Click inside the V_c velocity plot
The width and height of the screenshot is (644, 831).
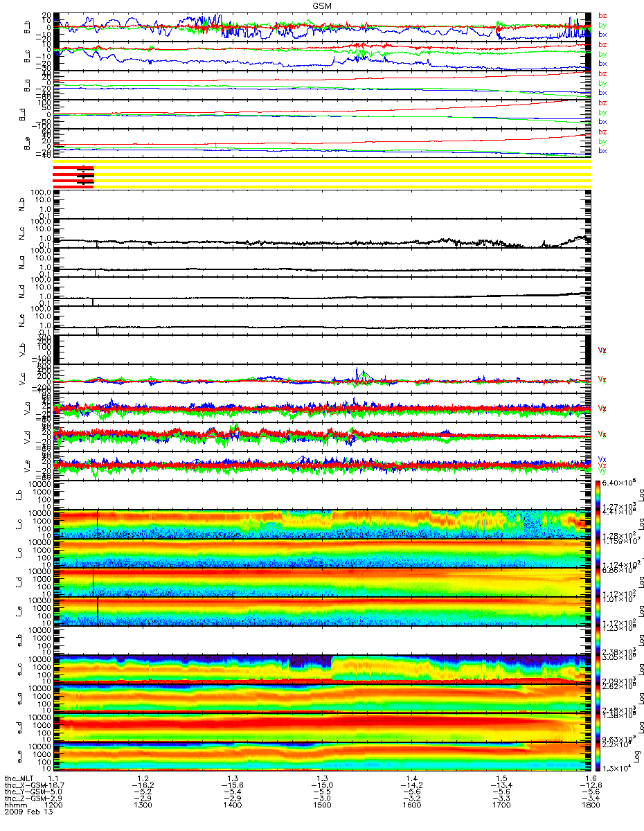(322, 379)
